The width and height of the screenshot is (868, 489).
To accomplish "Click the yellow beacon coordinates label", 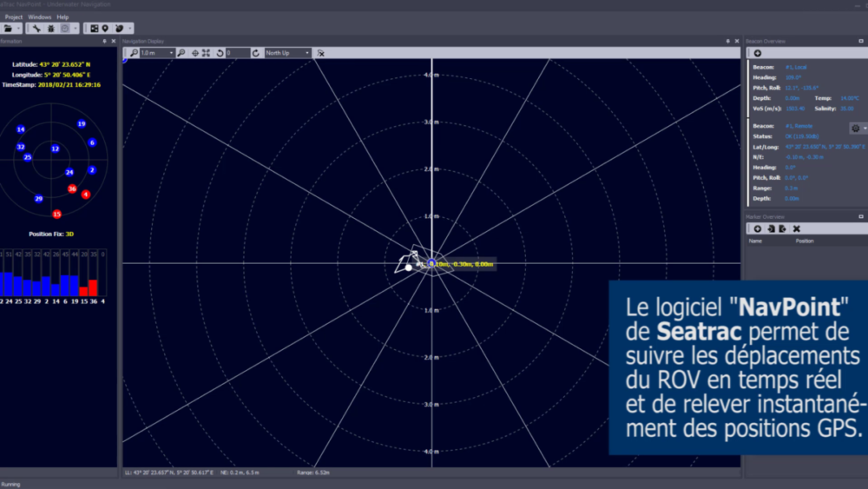I will coord(462,264).
